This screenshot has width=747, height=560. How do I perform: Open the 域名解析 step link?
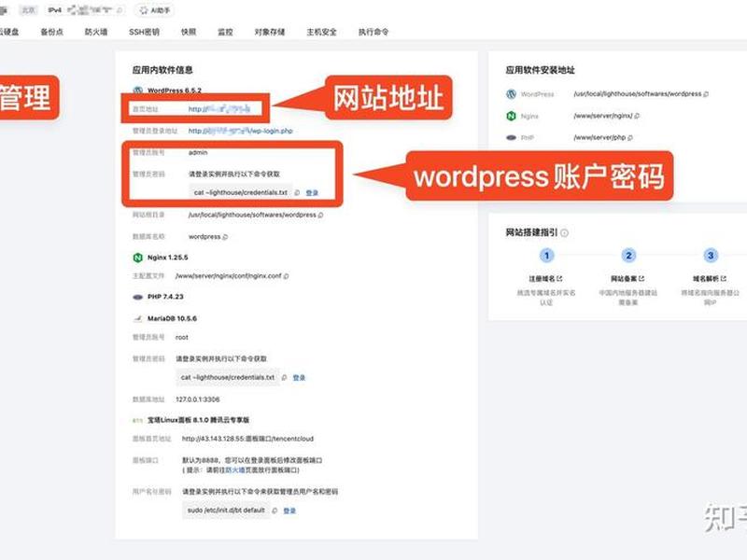pyautogui.click(x=710, y=278)
